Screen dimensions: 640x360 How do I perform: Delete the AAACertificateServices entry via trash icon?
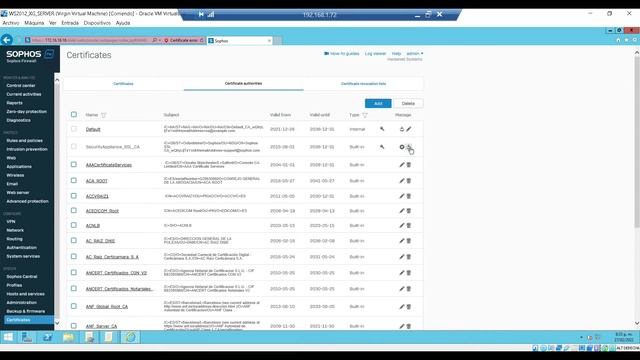(x=409, y=165)
